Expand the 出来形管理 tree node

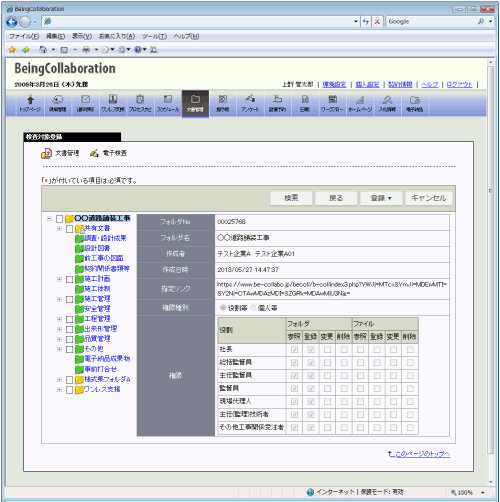59,329
